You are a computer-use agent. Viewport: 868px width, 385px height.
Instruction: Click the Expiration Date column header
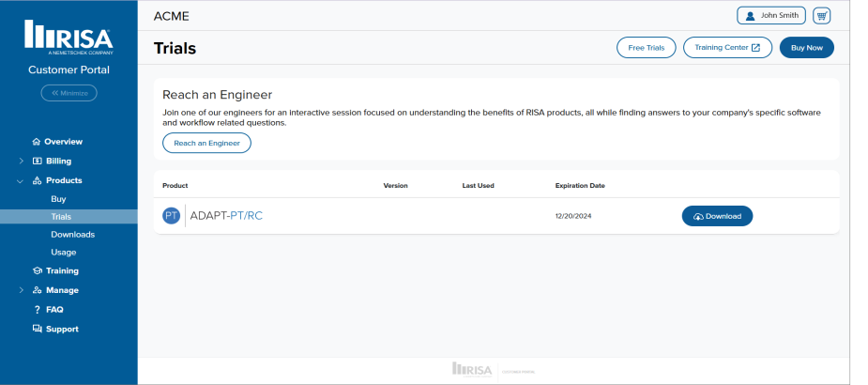point(580,186)
